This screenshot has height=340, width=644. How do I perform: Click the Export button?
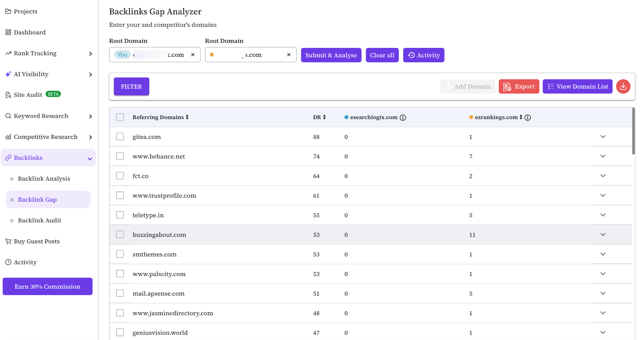click(x=519, y=86)
